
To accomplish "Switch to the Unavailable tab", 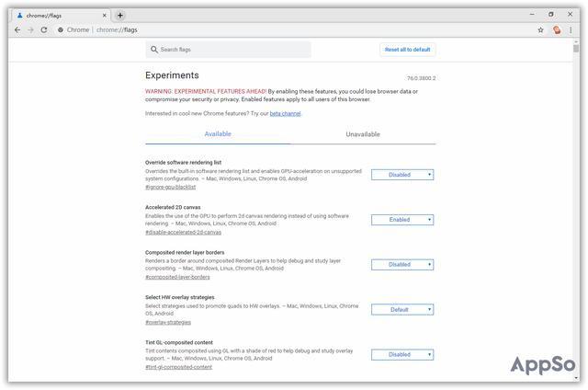I will [x=363, y=134].
